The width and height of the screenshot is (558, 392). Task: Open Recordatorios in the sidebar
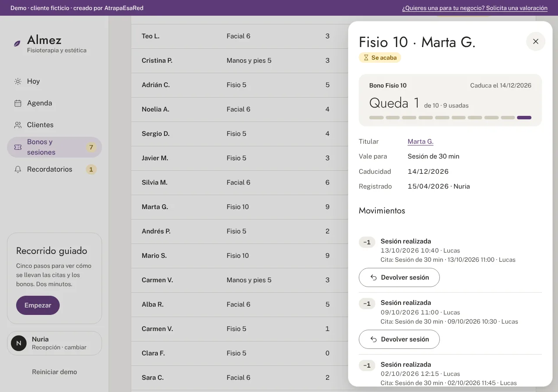tap(54, 169)
